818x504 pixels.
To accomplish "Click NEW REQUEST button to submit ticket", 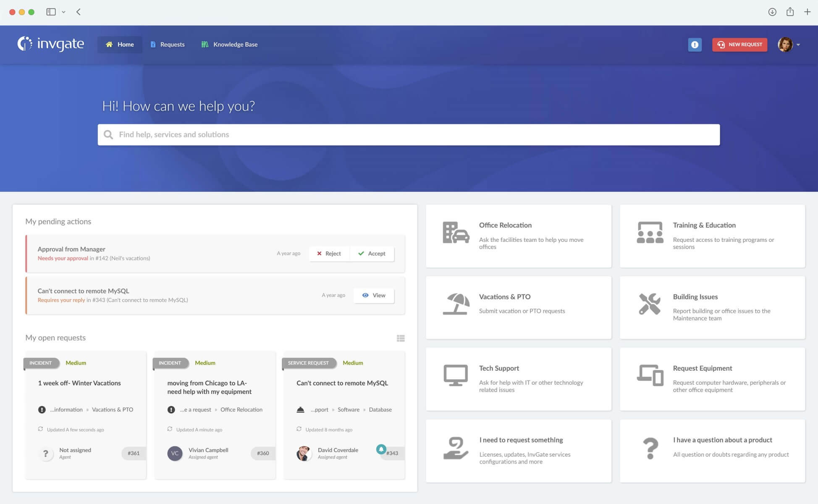I will [x=740, y=45].
